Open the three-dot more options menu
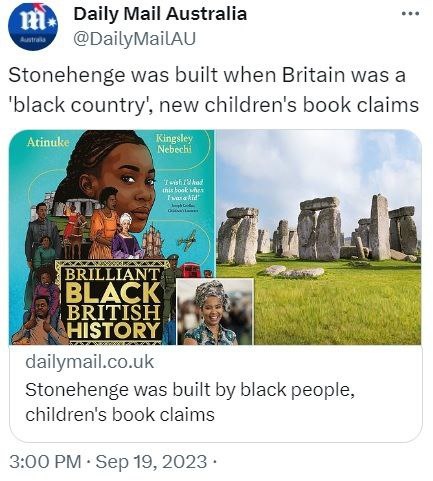 (410, 14)
